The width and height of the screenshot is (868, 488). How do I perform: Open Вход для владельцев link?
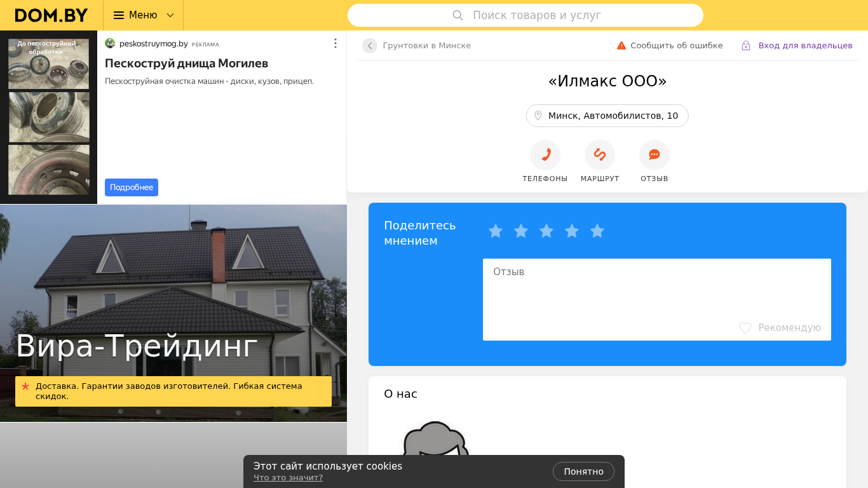(x=806, y=46)
